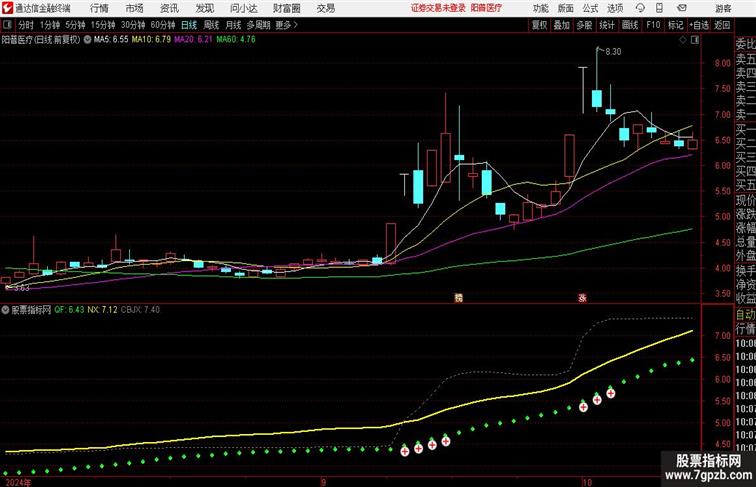
Task: Click the 3.63 low price label
Action: pyautogui.click(x=22, y=288)
